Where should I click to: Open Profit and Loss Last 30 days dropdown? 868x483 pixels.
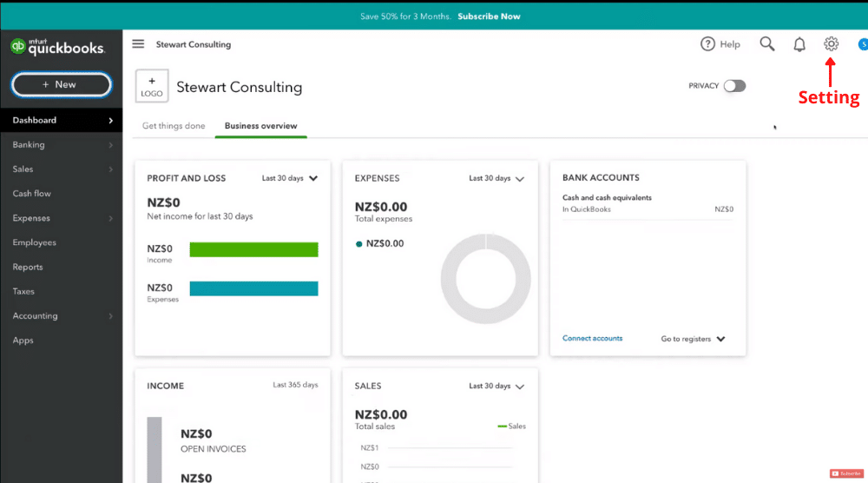290,178
